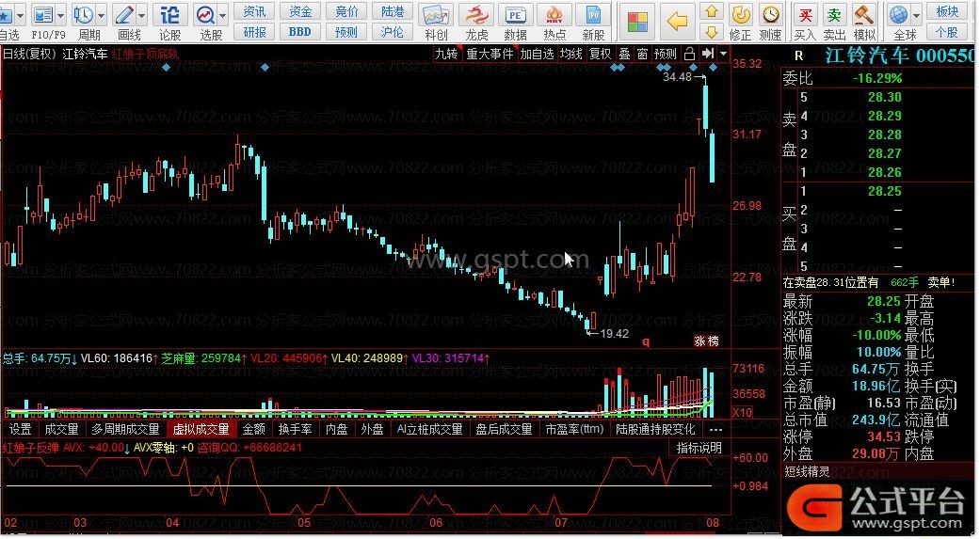Select the 外盘 tab
The width and height of the screenshot is (980, 539).
pyautogui.click(x=372, y=429)
